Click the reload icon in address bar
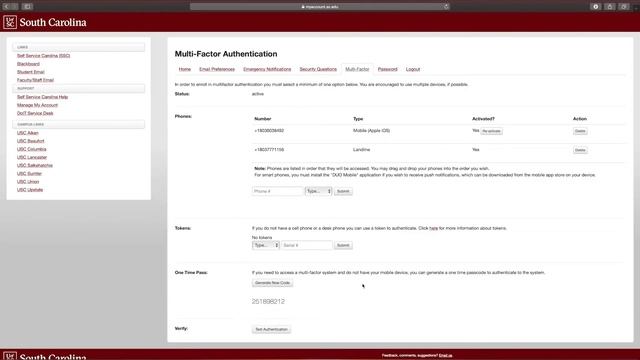Screen dimensions: 640x360 (446, 7)
